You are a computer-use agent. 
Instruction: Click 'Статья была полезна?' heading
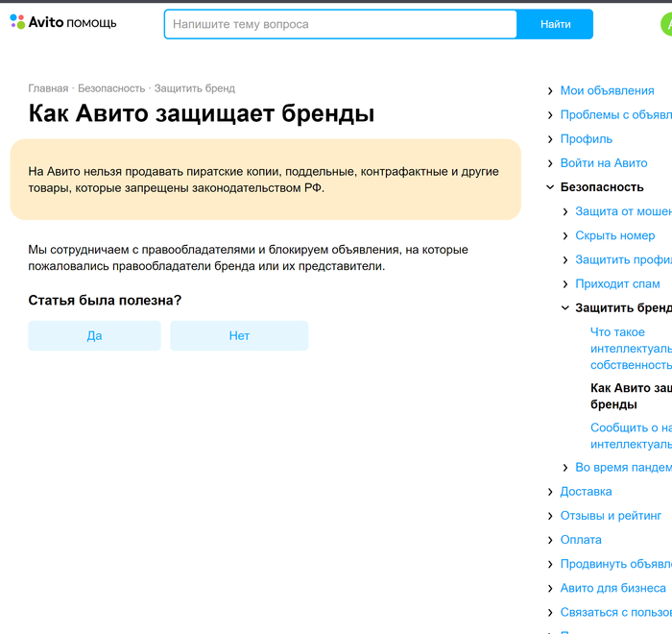point(105,301)
